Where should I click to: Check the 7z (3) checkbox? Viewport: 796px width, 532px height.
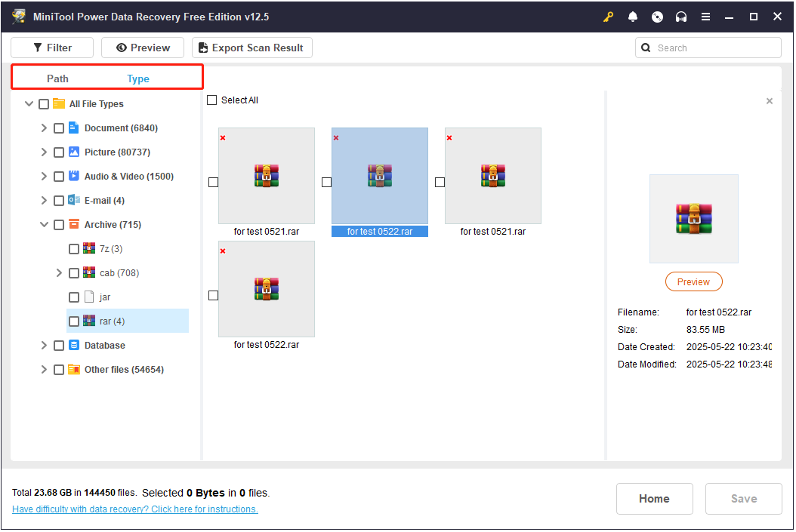[74, 249]
